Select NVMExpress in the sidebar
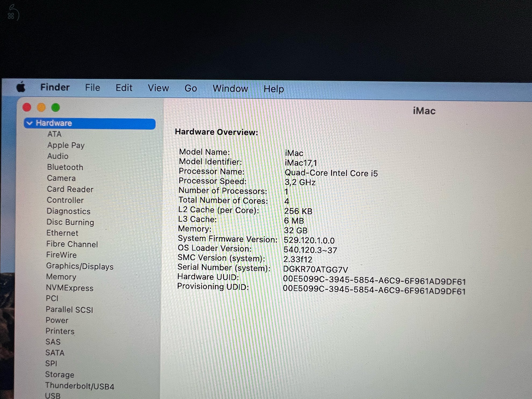 click(70, 288)
